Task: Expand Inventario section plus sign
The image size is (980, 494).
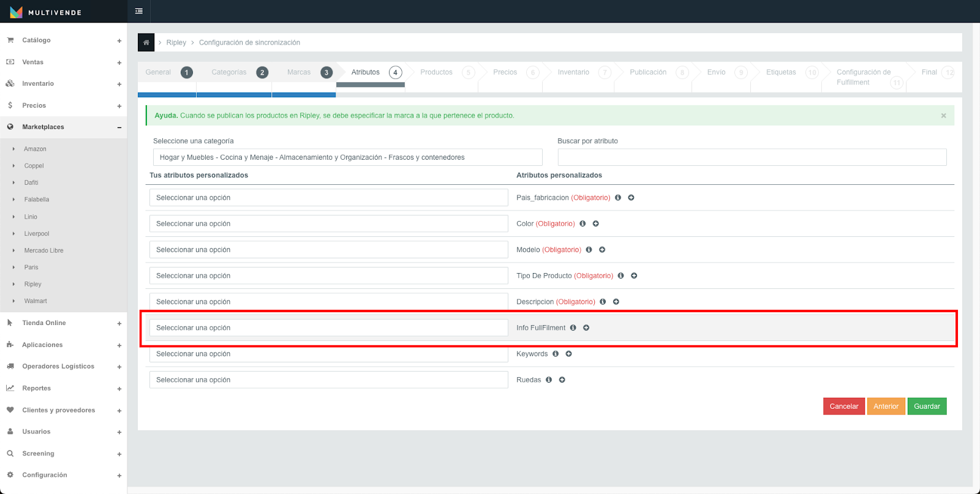Action: 119,84
